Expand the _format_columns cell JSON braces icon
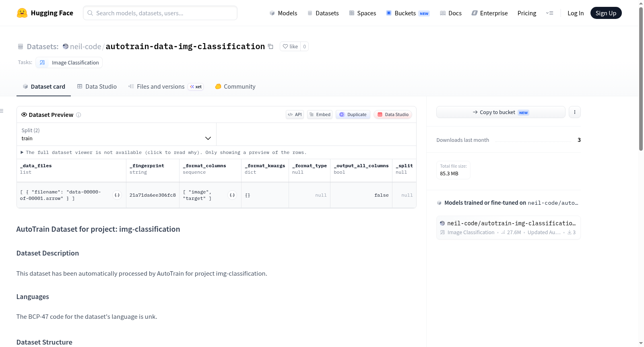 (232, 195)
